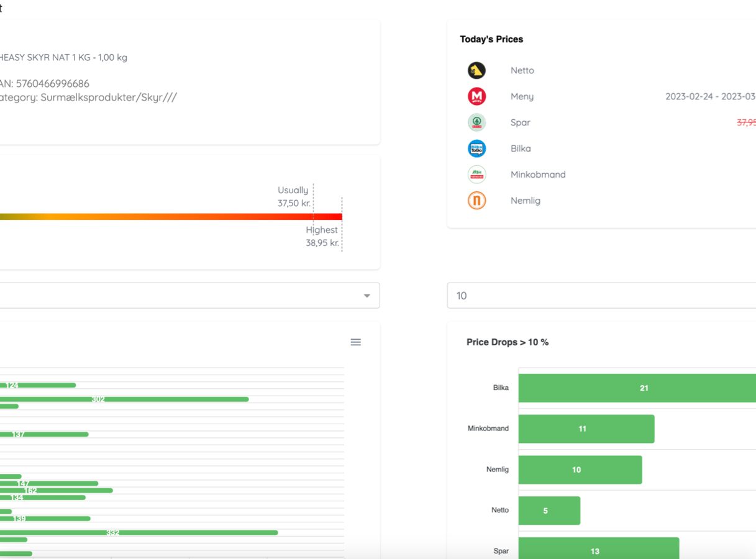Screen dimensions: 756x559
Task: Click the Minkobmand store logo
Action: pyautogui.click(x=476, y=175)
